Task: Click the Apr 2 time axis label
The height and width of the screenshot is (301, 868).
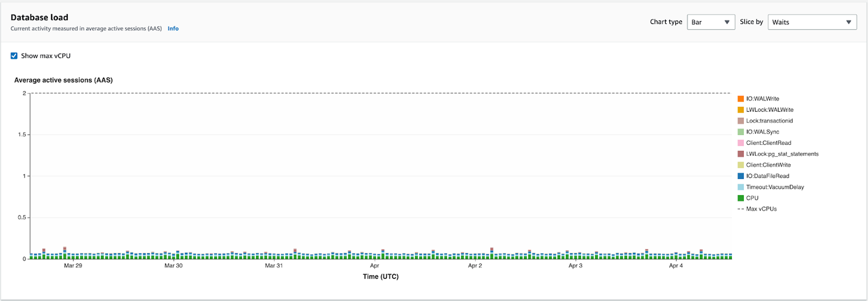Action: (x=475, y=266)
